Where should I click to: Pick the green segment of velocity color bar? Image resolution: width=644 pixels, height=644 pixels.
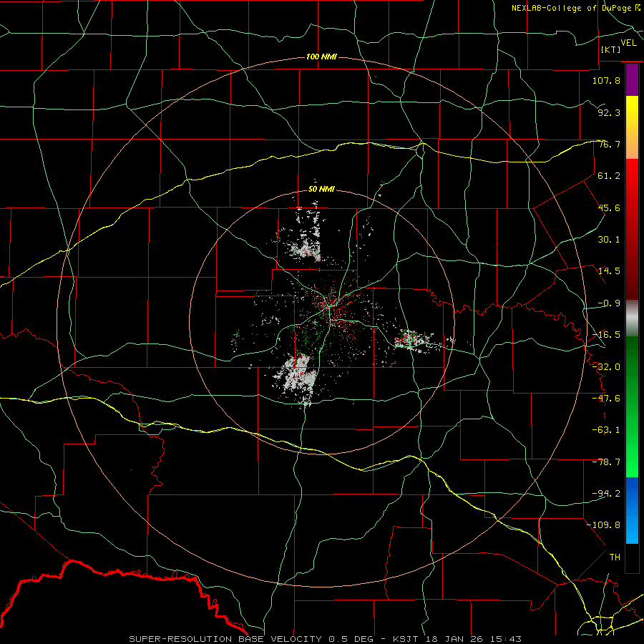(632, 406)
